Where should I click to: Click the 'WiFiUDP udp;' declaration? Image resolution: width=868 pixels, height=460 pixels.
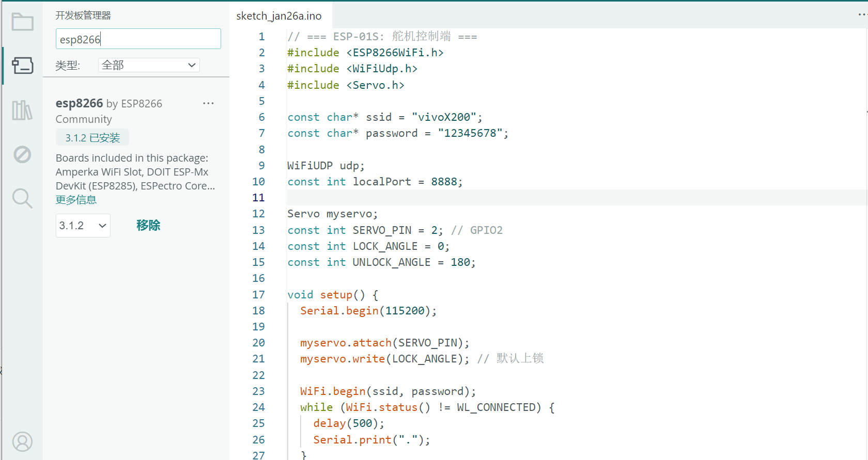coord(326,166)
